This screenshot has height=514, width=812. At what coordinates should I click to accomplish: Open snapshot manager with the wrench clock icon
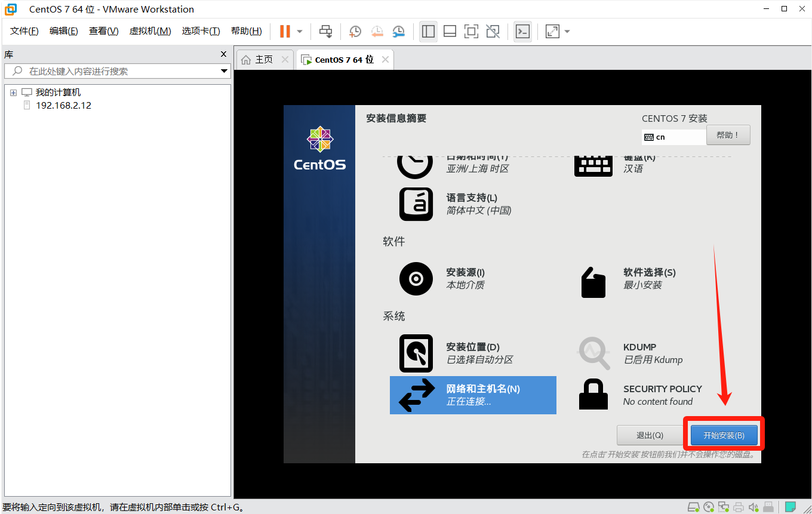(398, 31)
